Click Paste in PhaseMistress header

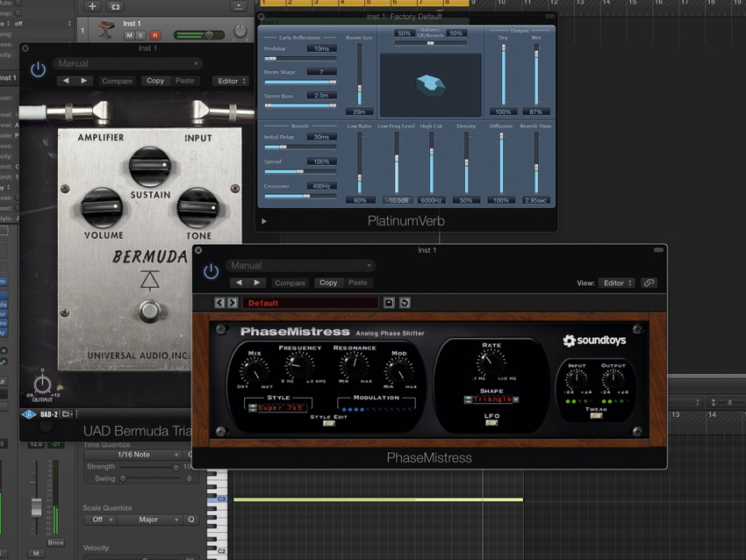(358, 283)
